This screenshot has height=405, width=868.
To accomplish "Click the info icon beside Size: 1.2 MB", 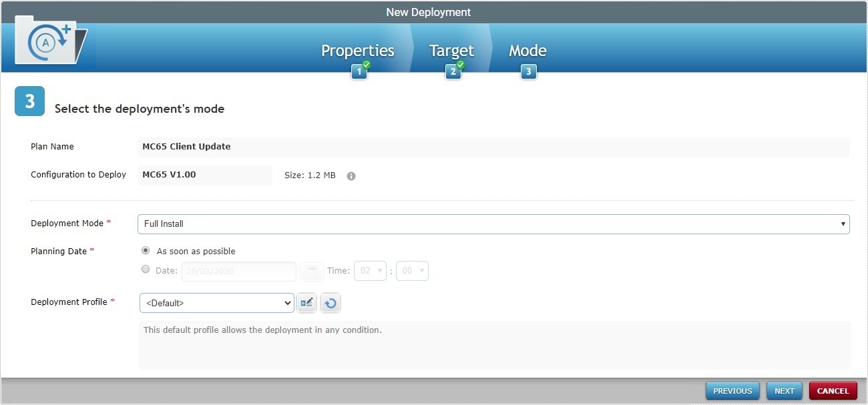I will point(351,175).
